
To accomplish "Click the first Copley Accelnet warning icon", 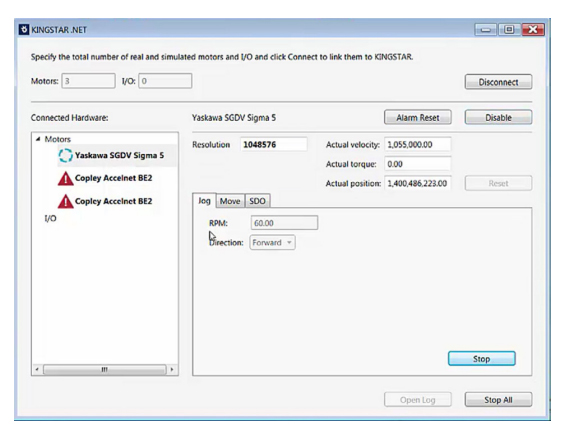I will (65, 179).
